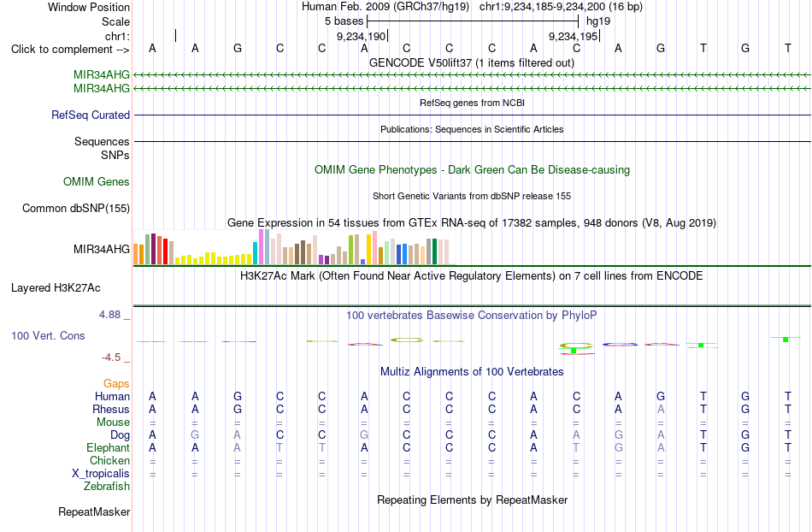812x532 pixels.
Task: Open the GTEx Gene Expression in 54 tissues title
Action: click(471, 222)
